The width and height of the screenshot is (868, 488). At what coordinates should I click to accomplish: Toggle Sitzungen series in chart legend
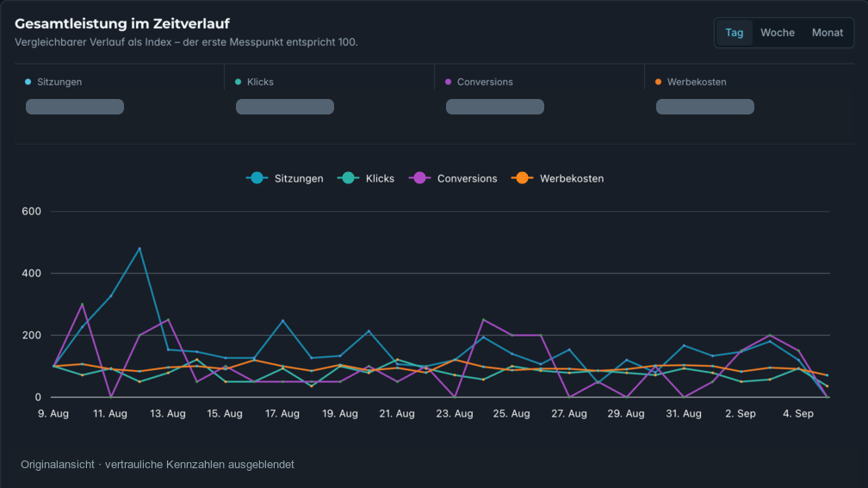tap(285, 178)
